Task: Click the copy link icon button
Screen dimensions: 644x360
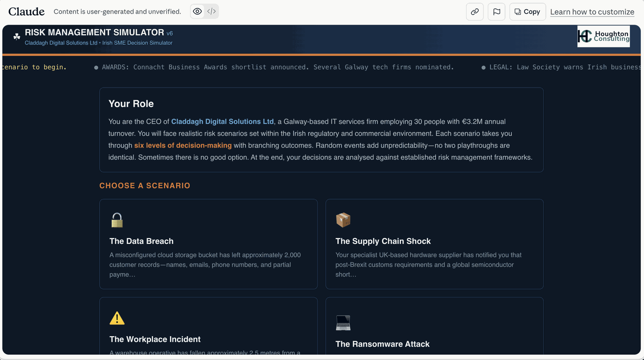Action: (475, 12)
